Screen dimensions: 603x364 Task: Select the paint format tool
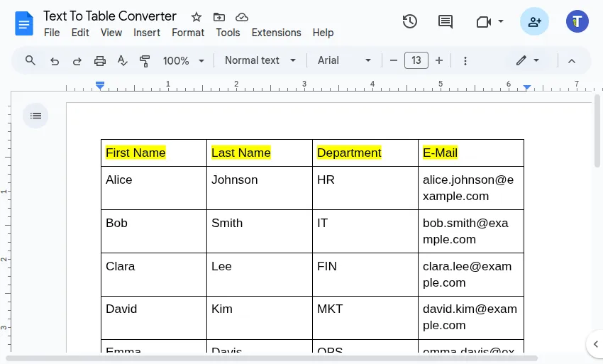(x=145, y=61)
